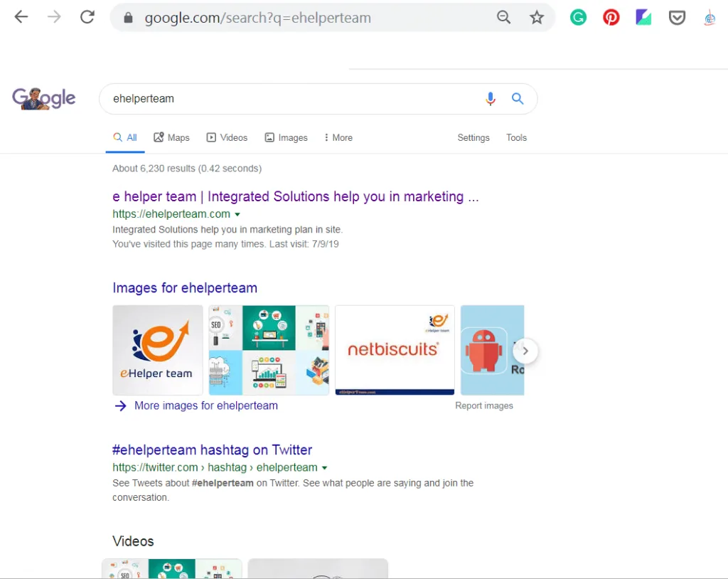The height and width of the screenshot is (579, 728).
Task: Click the 'About 6,230 results' text
Action: tap(187, 169)
